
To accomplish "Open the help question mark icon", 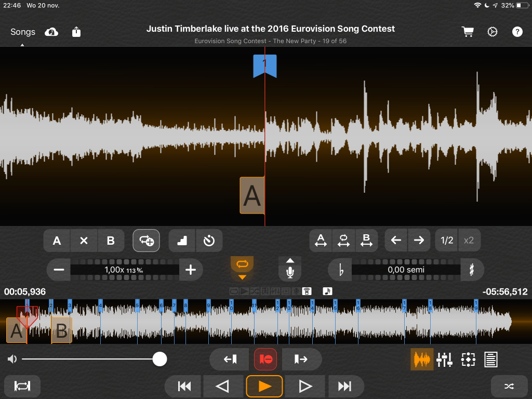I will point(517,32).
